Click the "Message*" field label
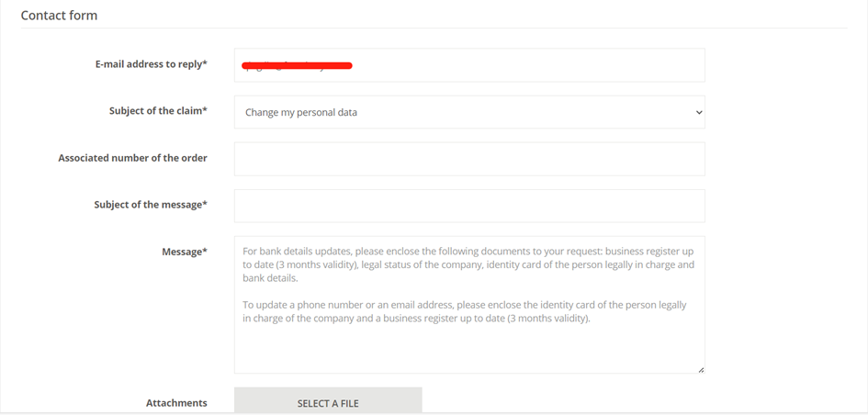This screenshot has height=415, width=868. [185, 252]
